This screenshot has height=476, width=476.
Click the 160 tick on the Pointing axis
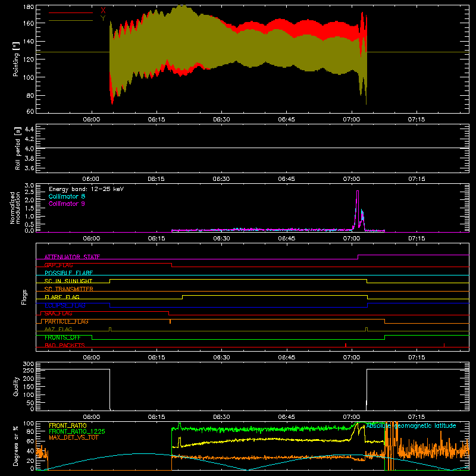point(29,23)
